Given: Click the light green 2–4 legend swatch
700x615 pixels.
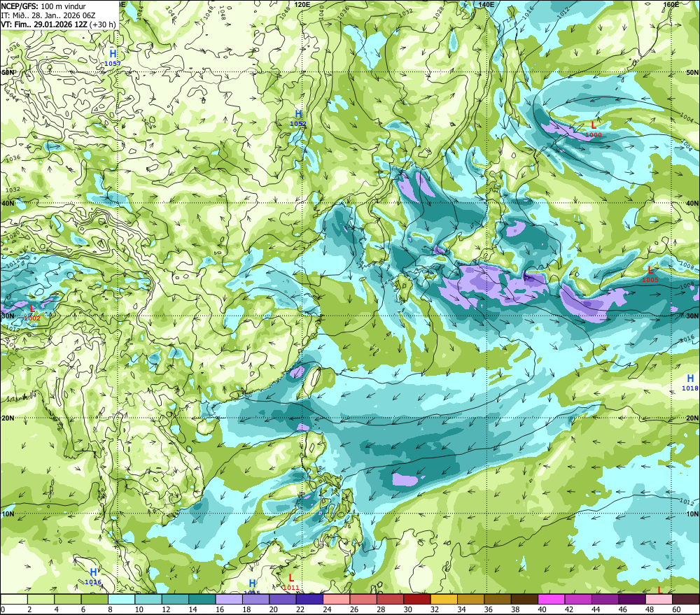Looking at the screenshot, I should click(41, 599).
